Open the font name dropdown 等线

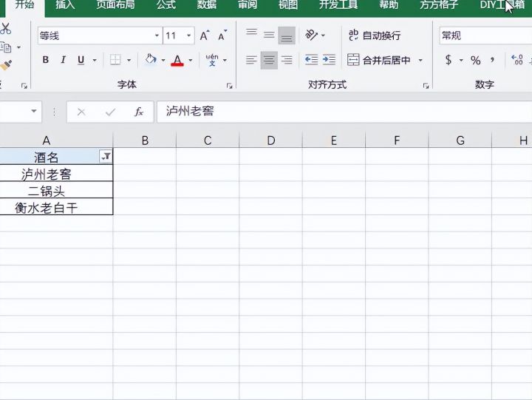pos(157,35)
